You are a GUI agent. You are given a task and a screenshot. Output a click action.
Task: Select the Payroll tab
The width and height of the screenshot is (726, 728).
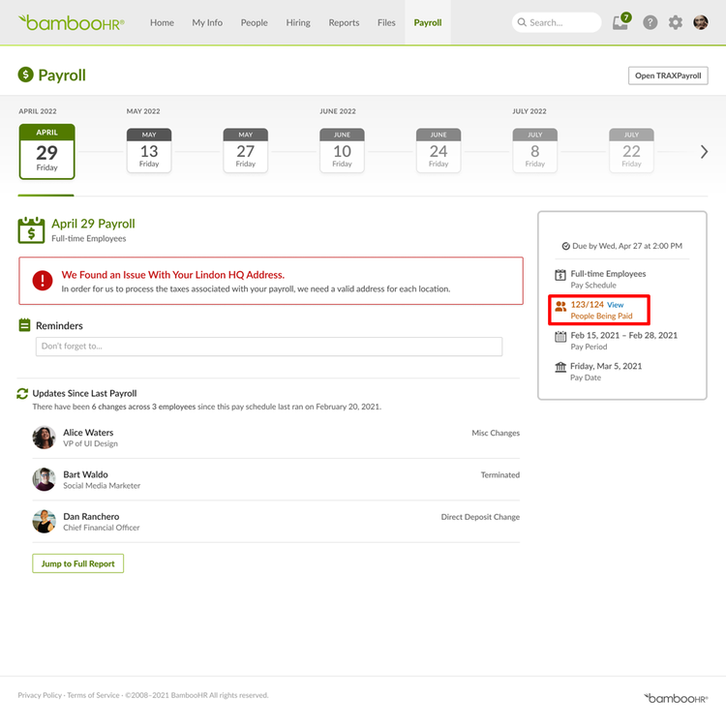point(428,22)
